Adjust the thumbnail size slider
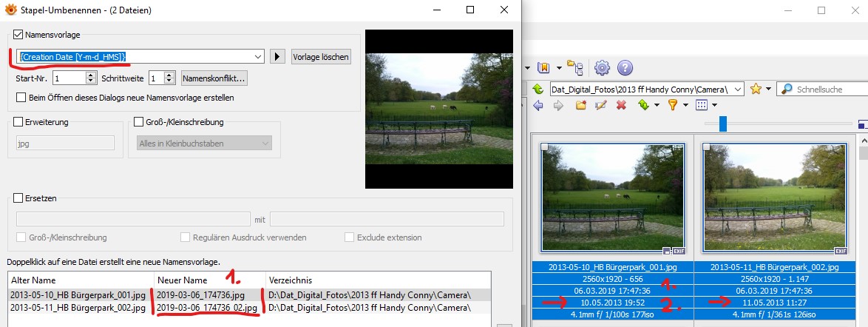The image size is (868, 327). [723, 124]
